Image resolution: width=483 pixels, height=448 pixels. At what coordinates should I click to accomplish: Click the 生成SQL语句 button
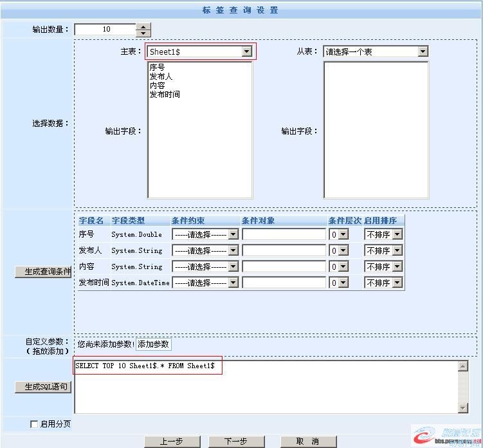pos(42,387)
